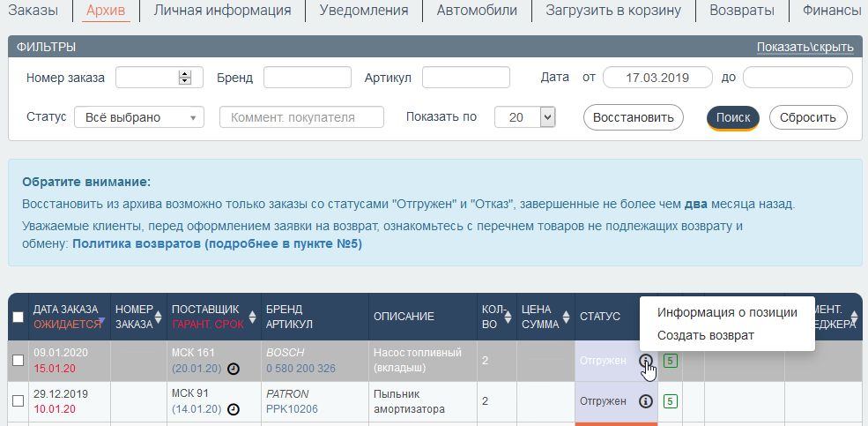Open 'Политика возвратов' link

[217, 243]
